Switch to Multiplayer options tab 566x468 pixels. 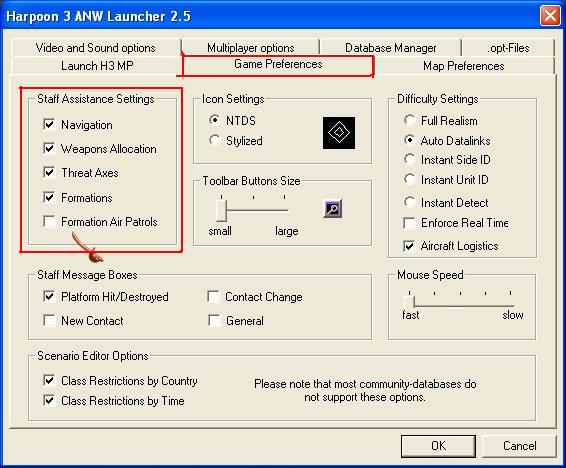(x=251, y=48)
